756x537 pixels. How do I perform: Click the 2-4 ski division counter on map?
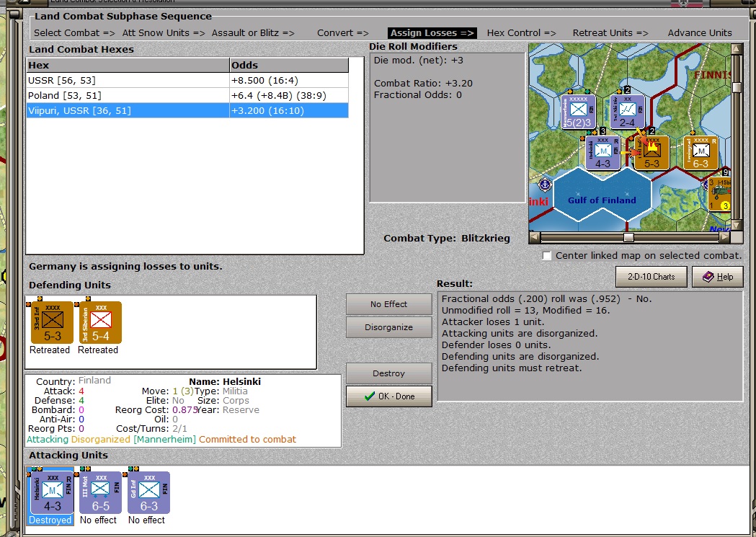(x=627, y=112)
